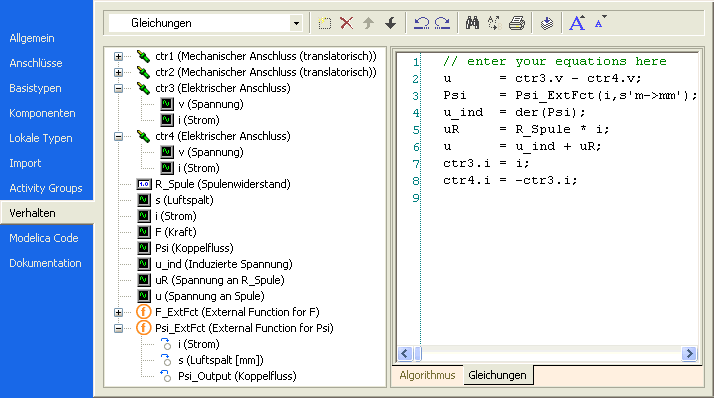714x398 pixels.
Task: Select Psi (Koppelfluss) variable
Action: [x=194, y=248]
